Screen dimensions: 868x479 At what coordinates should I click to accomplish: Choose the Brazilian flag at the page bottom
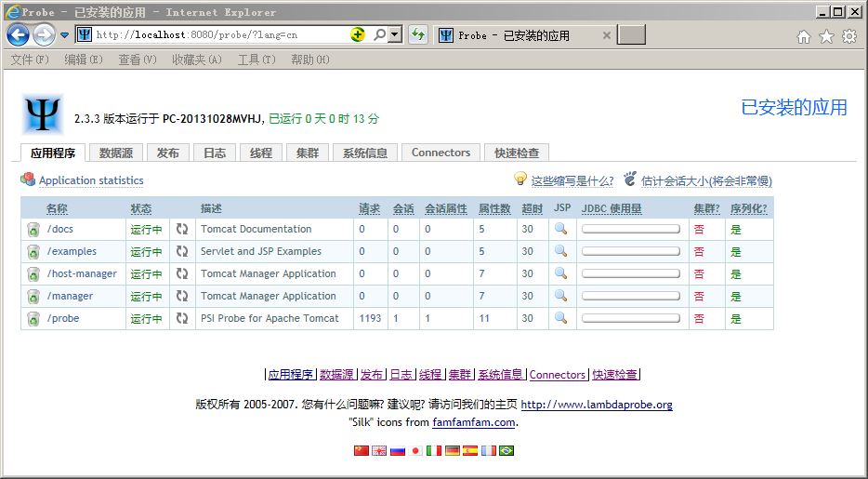[x=506, y=450]
